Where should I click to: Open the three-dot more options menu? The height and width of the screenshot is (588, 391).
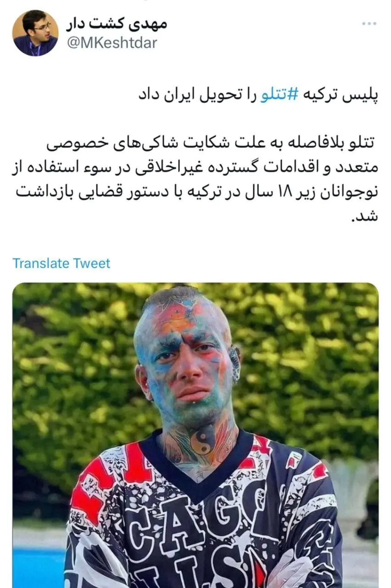click(369, 23)
